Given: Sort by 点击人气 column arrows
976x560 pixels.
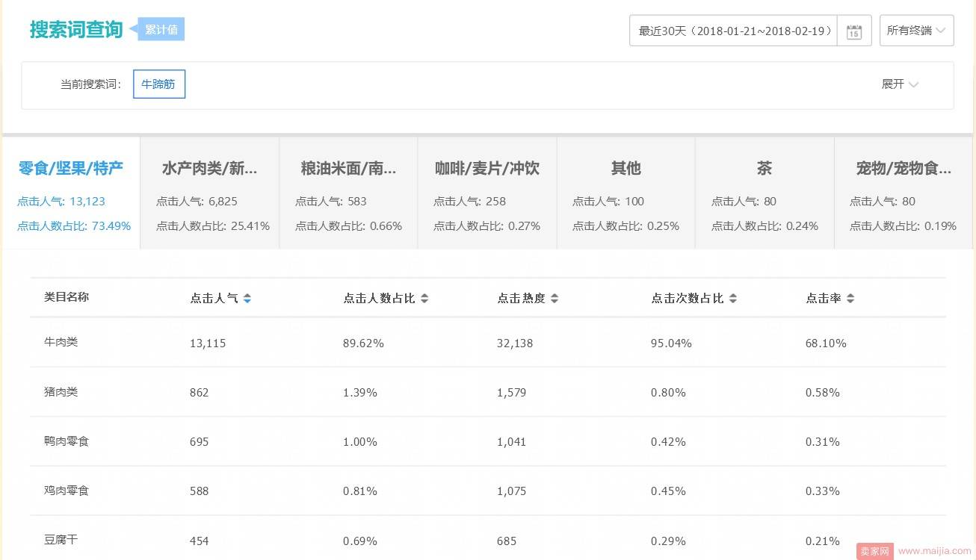Looking at the screenshot, I should pos(247,299).
